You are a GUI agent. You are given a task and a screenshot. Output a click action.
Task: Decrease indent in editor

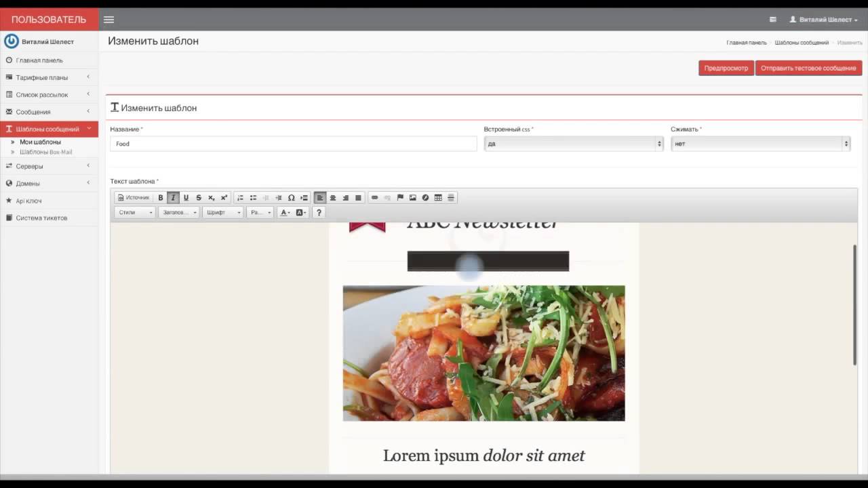pos(266,198)
